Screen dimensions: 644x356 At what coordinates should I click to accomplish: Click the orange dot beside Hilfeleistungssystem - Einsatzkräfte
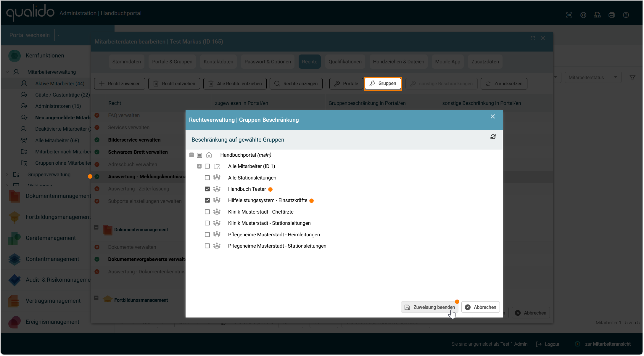(x=311, y=201)
